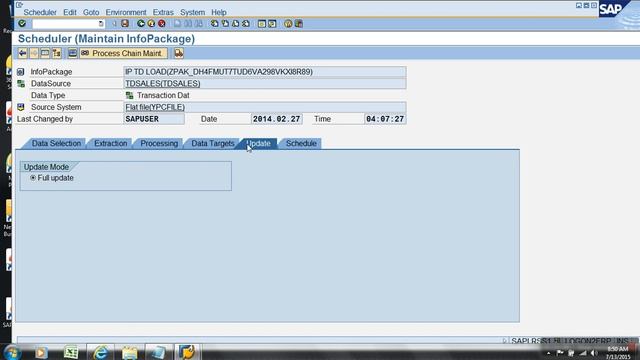The height and width of the screenshot is (360, 640).
Task: Select the Update tab
Action: (x=258, y=144)
